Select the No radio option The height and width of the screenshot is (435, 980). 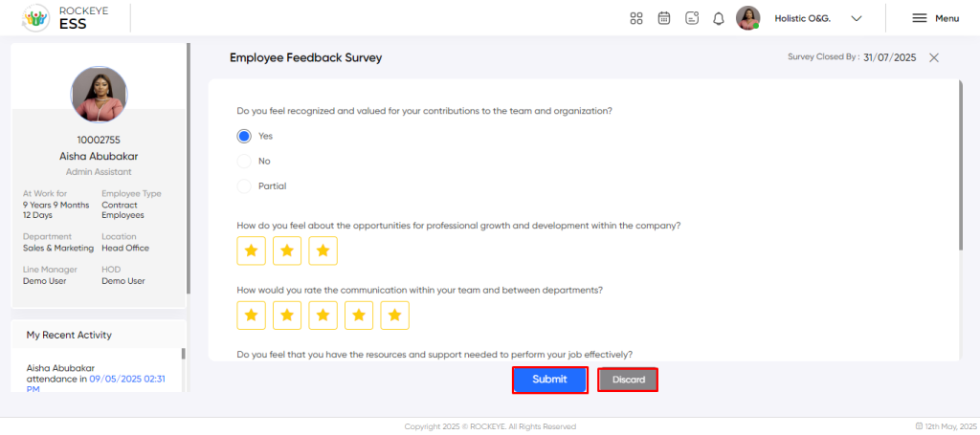coord(244,161)
